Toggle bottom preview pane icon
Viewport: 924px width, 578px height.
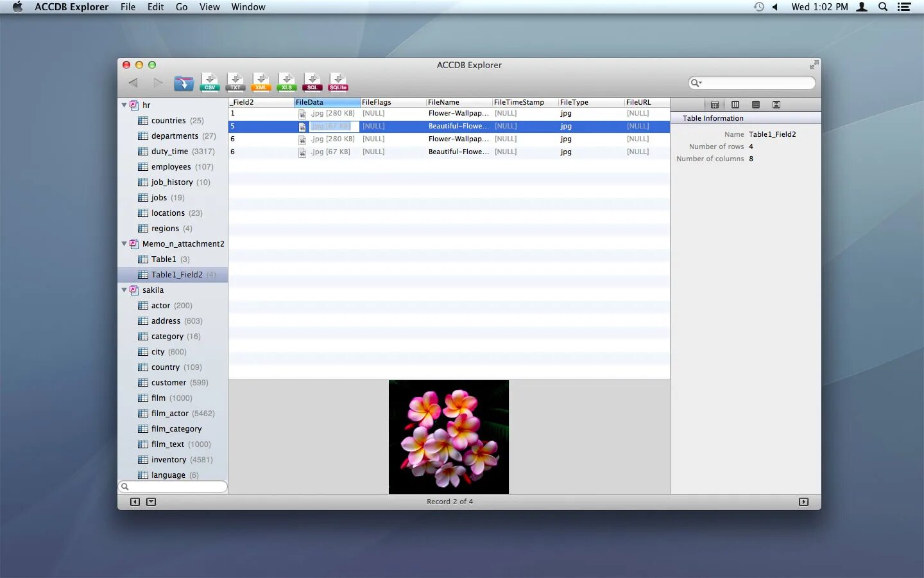point(151,502)
